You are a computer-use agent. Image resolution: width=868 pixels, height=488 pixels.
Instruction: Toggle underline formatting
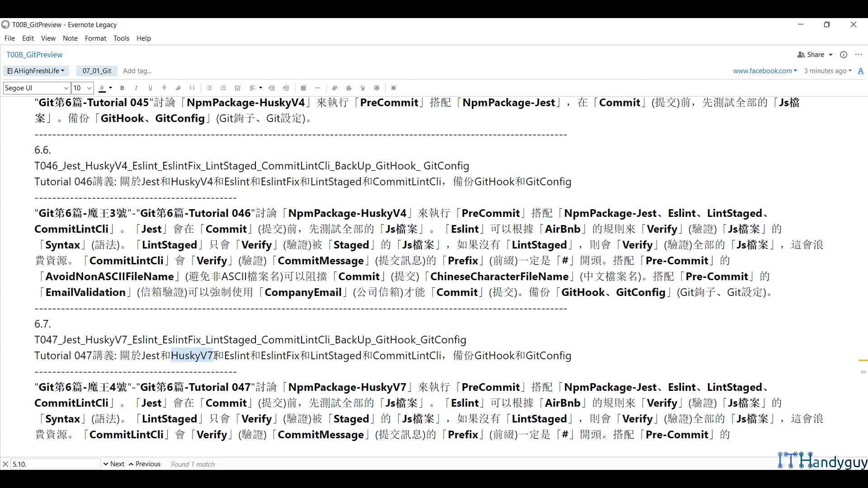pyautogui.click(x=150, y=88)
